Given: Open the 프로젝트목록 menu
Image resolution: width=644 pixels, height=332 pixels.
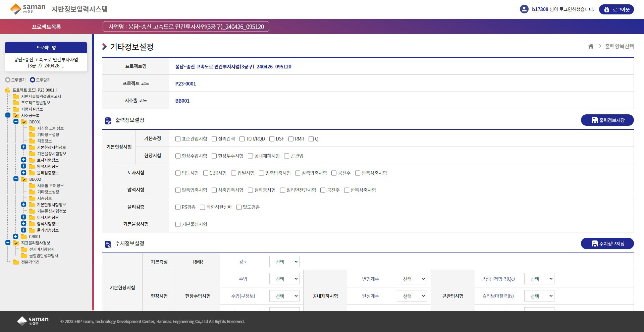Looking at the screenshot, I should 46,27.
